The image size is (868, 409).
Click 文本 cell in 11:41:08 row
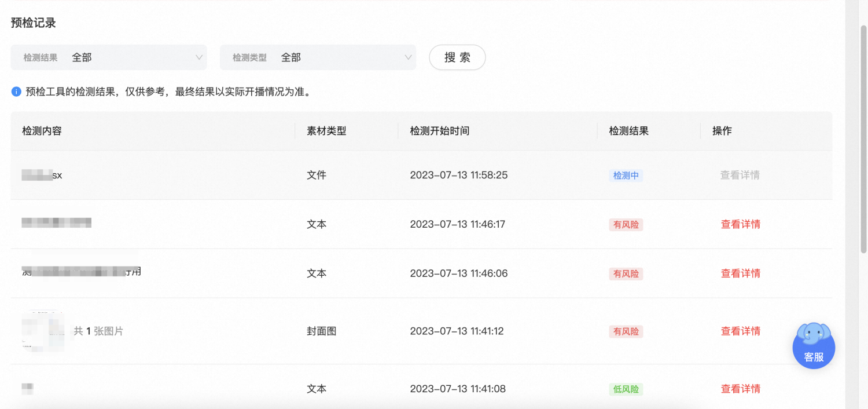(317, 389)
